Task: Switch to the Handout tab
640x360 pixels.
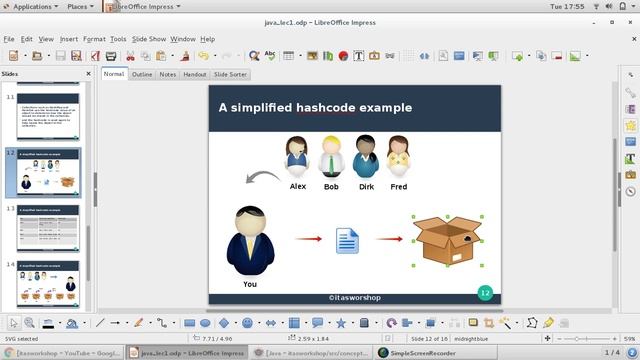Action: click(195, 74)
